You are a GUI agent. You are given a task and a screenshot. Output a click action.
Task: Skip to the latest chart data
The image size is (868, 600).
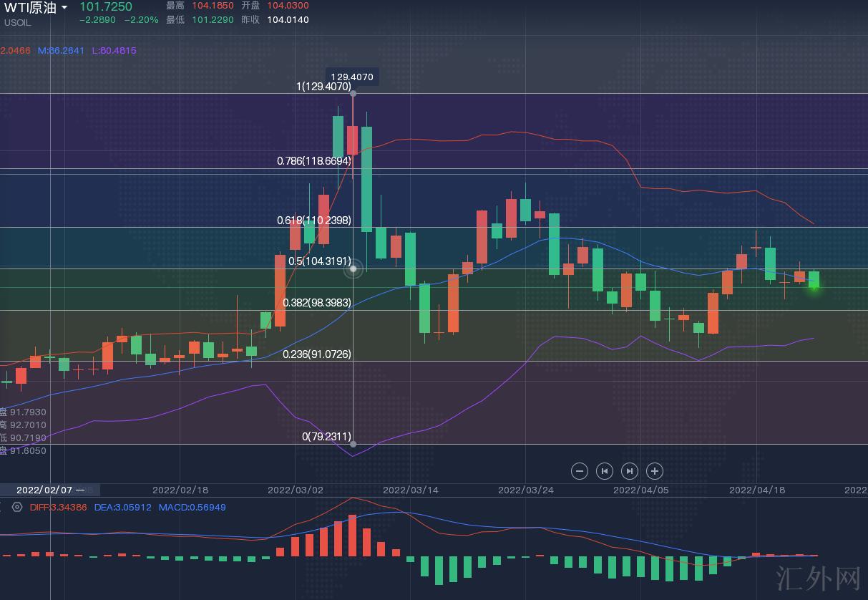(629, 470)
